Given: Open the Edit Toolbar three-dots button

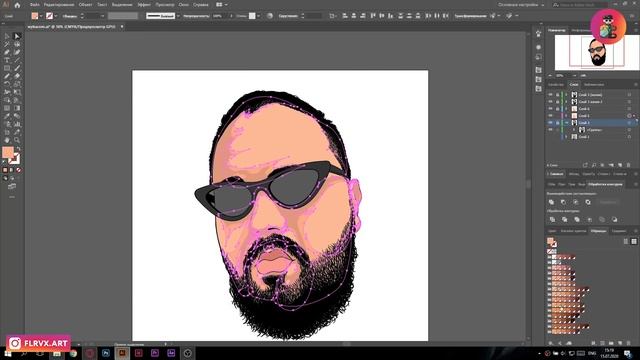Looking at the screenshot, I should [x=11, y=196].
